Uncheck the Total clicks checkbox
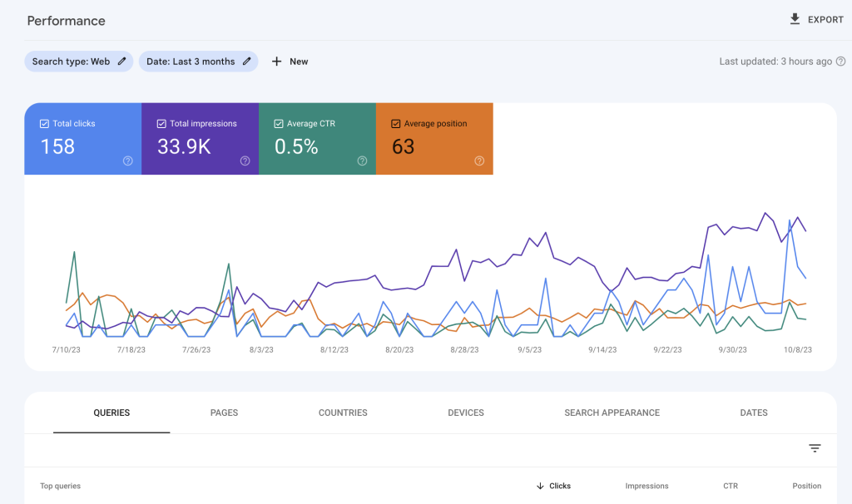 45,124
